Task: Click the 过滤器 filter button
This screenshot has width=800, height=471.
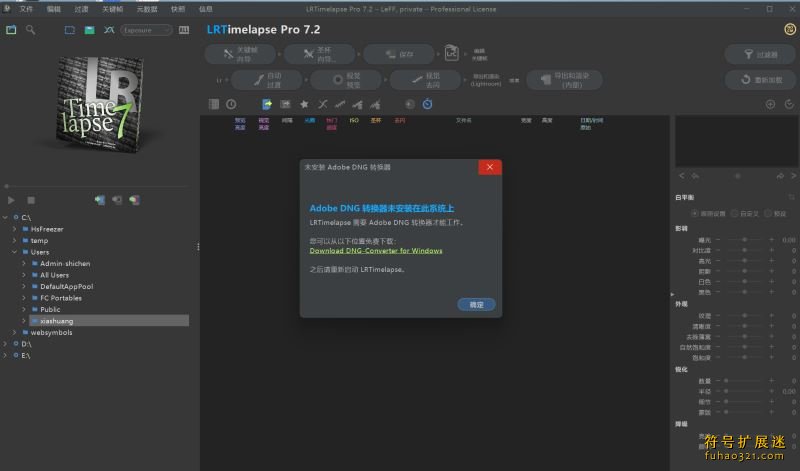Action: pos(760,54)
